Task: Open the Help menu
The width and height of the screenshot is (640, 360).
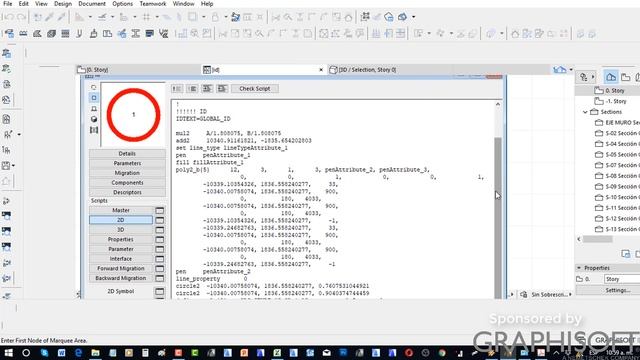Action: 207,4
